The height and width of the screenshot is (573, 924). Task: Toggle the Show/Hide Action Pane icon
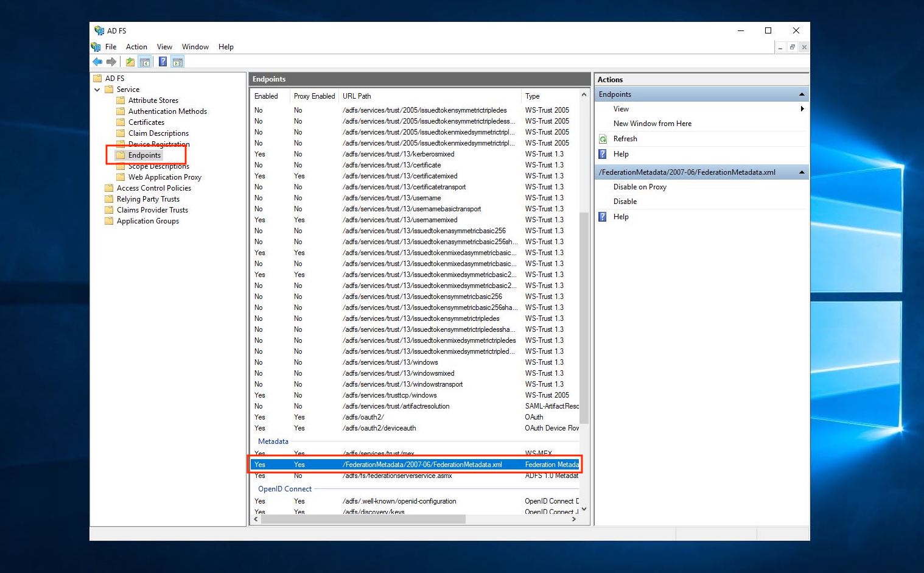tap(178, 61)
